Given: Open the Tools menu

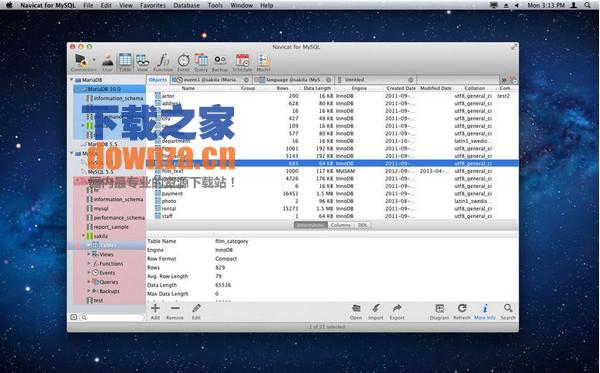Looking at the screenshot, I should [x=215, y=5].
